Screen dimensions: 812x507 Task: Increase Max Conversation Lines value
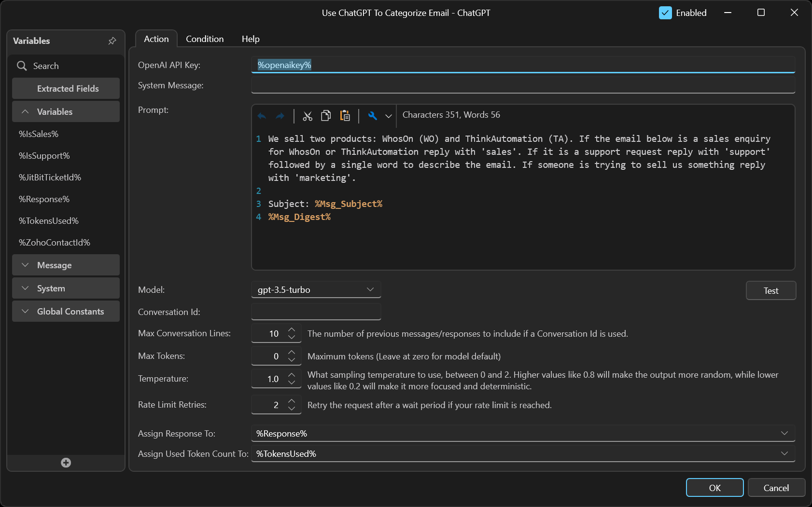click(x=292, y=329)
